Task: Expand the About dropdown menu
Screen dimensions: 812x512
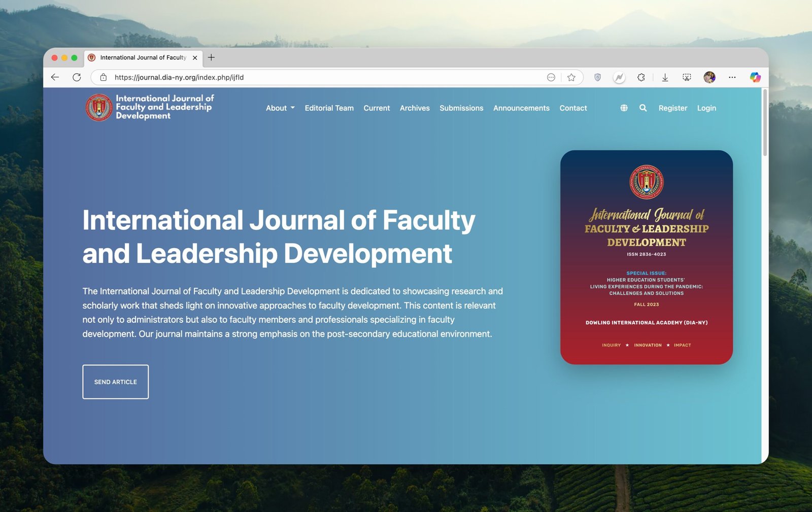Action: [280, 108]
